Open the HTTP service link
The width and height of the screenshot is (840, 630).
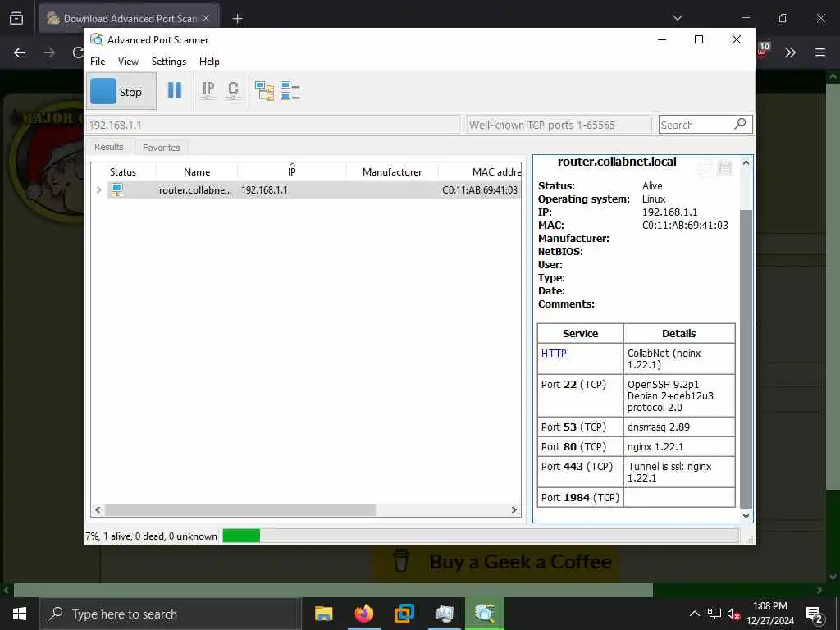click(x=554, y=354)
